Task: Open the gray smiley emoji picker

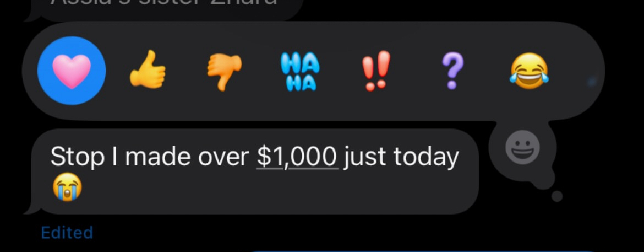Action: click(x=522, y=147)
